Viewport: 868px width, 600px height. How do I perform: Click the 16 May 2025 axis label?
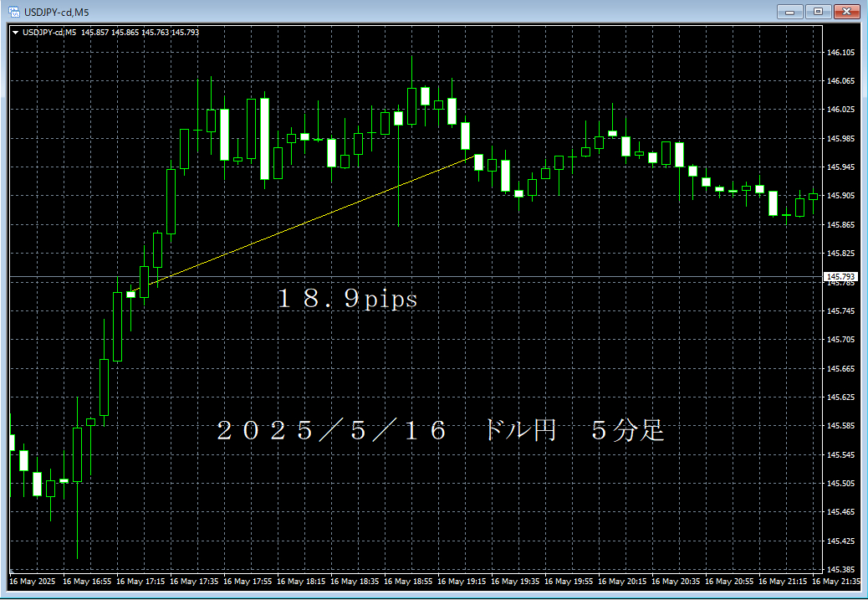pos(27,581)
